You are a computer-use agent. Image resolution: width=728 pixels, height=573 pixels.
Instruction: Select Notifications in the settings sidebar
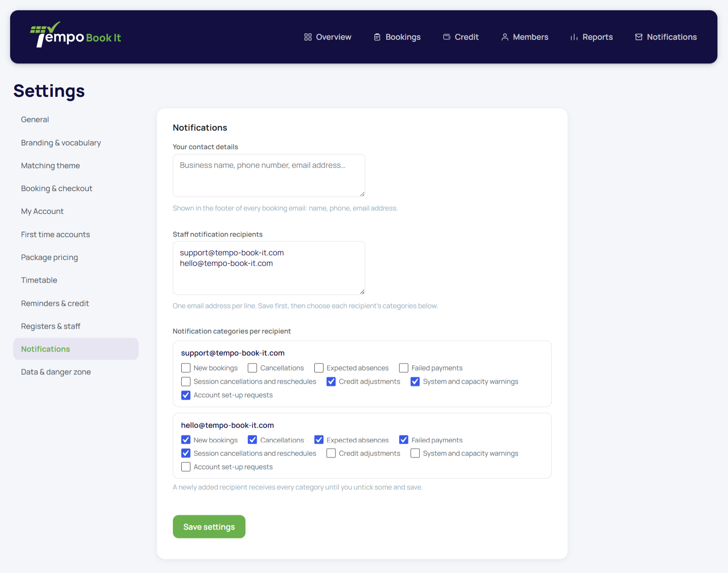click(76, 349)
